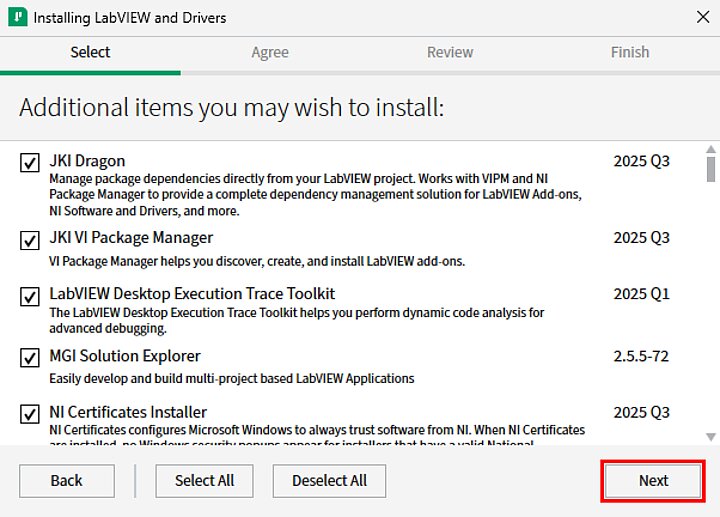This screenshot has width=720, height=517.
Task: Click the Back button
Action: 67,481
